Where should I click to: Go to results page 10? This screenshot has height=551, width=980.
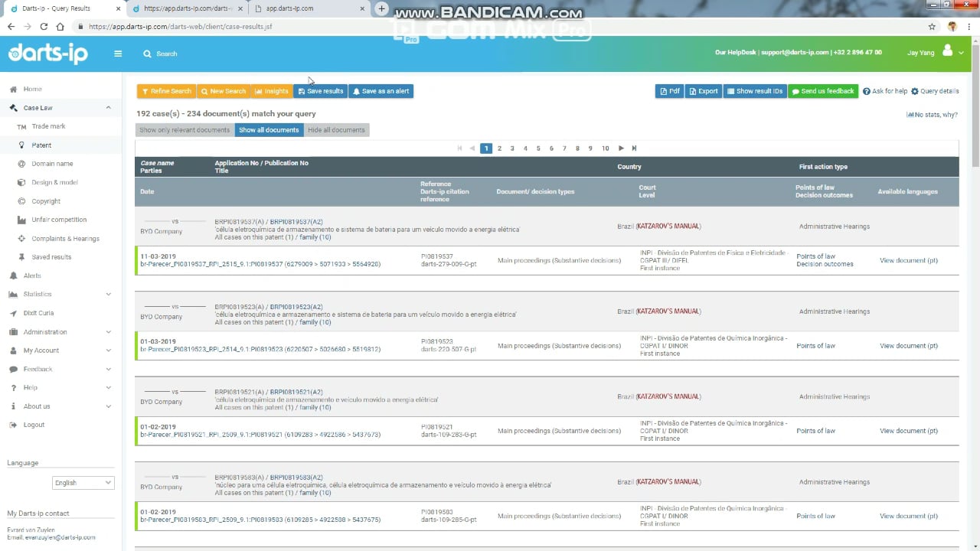[x=605, y=148]
